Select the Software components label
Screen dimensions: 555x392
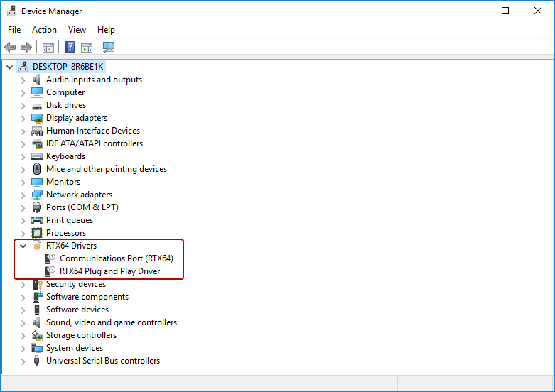tap(87, 297)
